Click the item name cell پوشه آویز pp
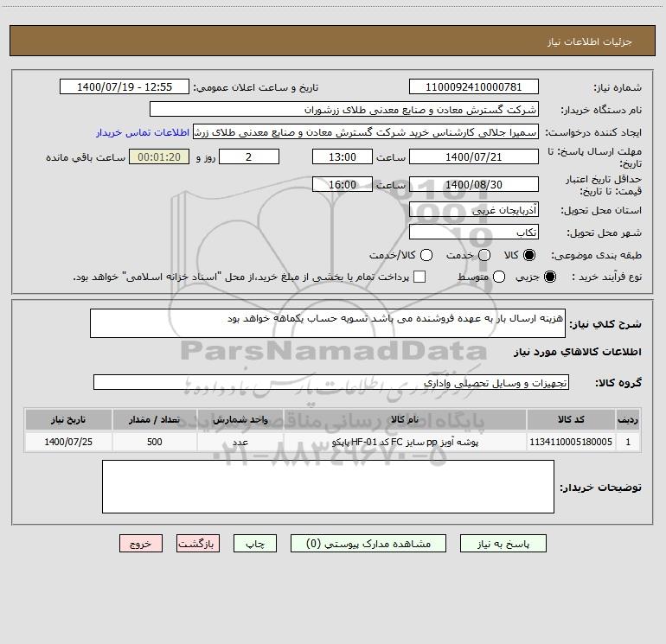 click(405, 442)
